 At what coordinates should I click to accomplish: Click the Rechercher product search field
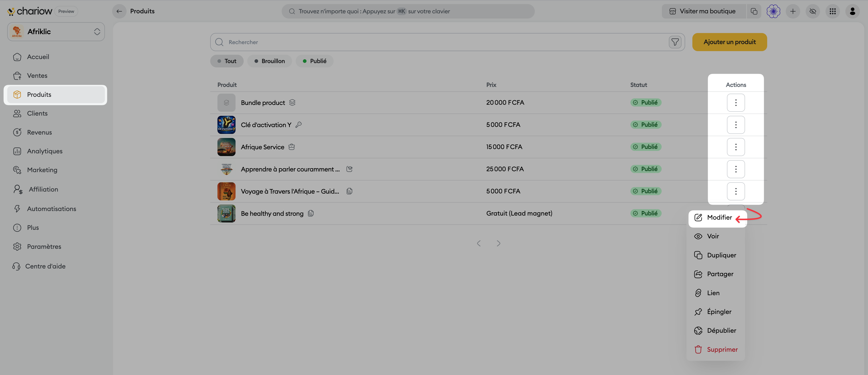[x=448, y=42]
